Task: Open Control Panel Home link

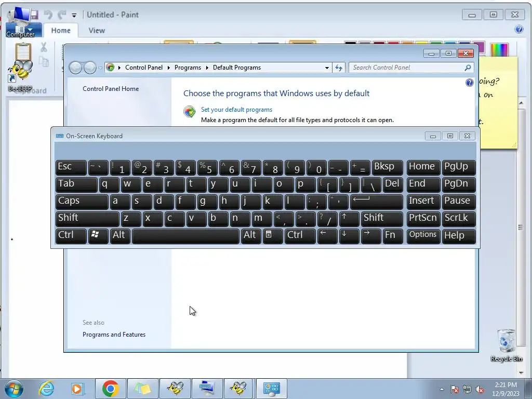Action: pos(111,88)
